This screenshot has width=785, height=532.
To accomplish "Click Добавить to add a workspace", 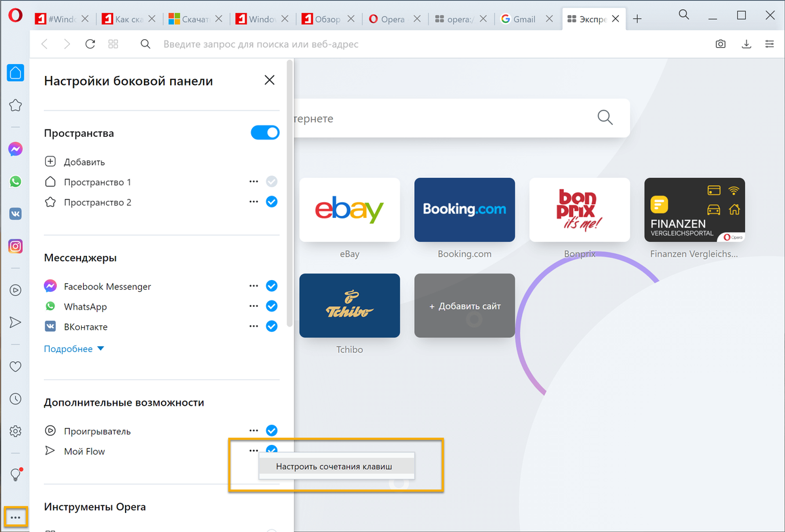I will click(x=84, y=162).
